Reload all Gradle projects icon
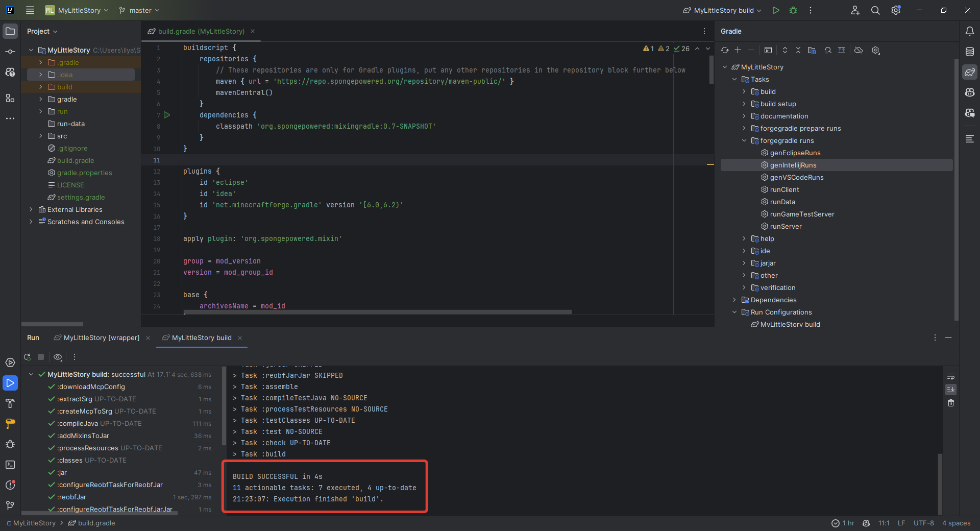Screen dimensions: 980x531 725,50
